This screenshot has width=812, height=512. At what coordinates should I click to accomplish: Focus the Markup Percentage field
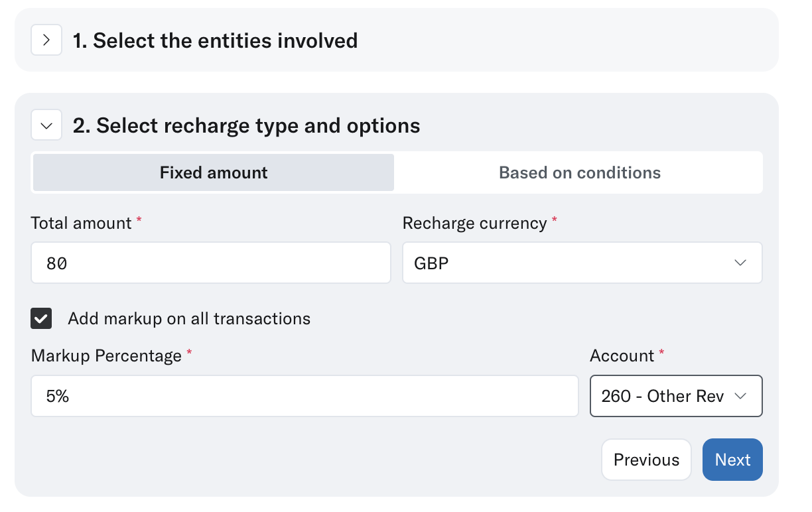click(x=304, y=397)
